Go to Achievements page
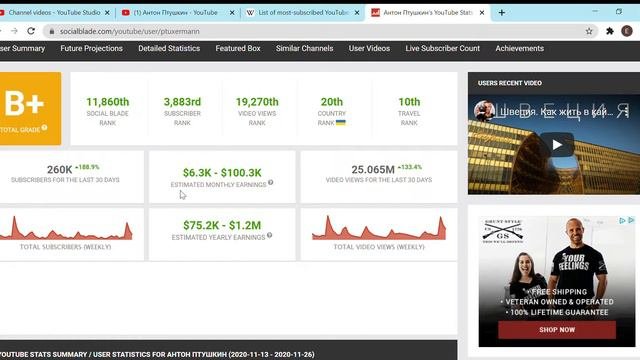Image resolution: width=640 pixels, height=360 pixels. [x=520, y=48]
